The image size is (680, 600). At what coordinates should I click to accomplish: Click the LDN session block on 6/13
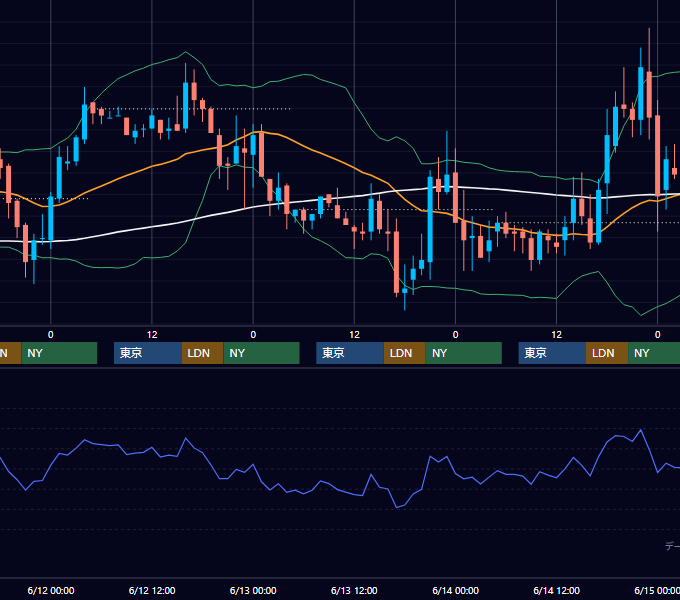405,353
